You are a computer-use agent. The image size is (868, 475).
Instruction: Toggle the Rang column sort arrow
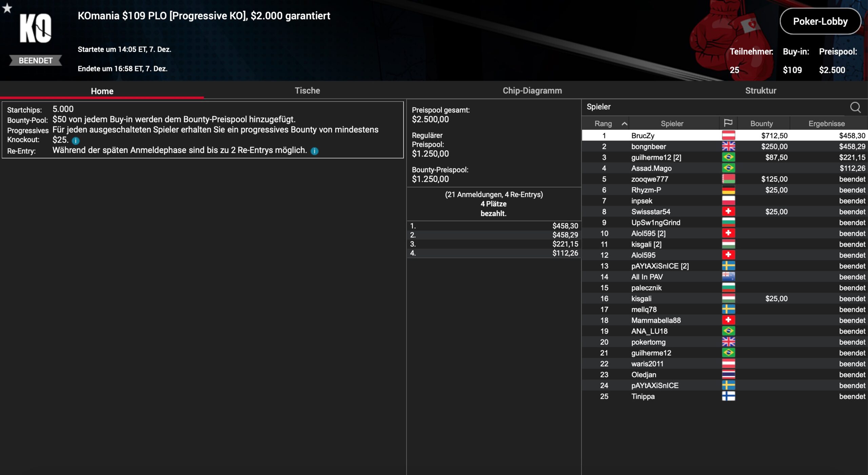pos(624,124)
